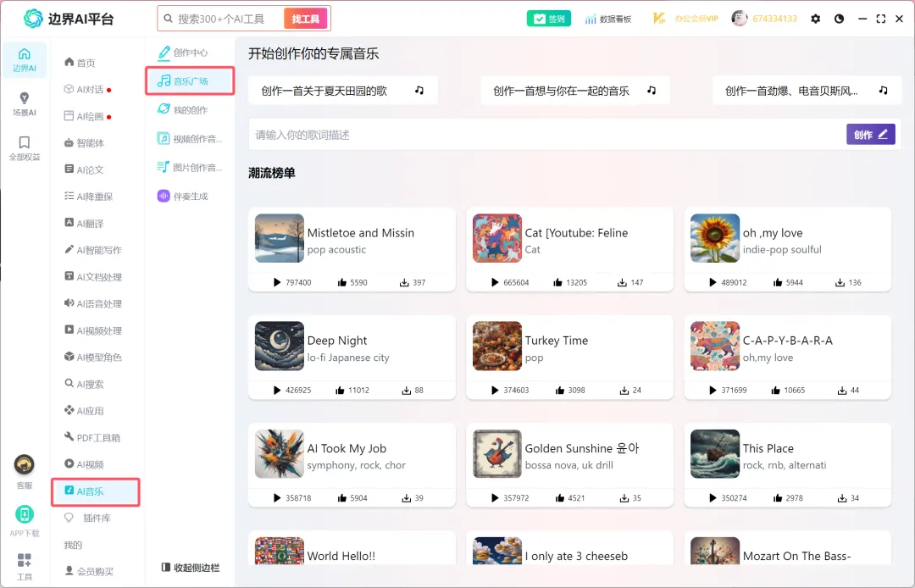Play the AI Took My Job song
The height and width of the screenshot is (588, 915).
277,498
